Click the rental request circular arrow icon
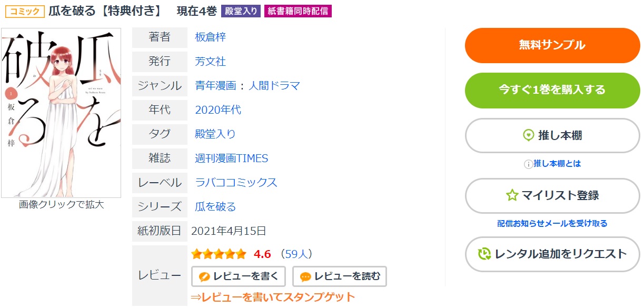 484,254
